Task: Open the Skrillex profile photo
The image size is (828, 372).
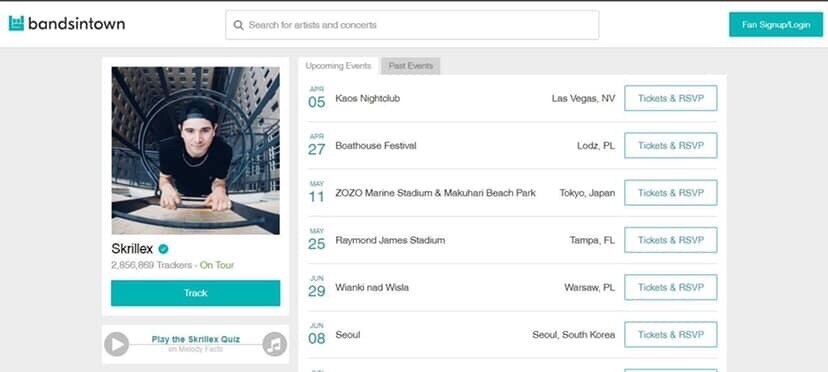Action: [x=195, y=151]
